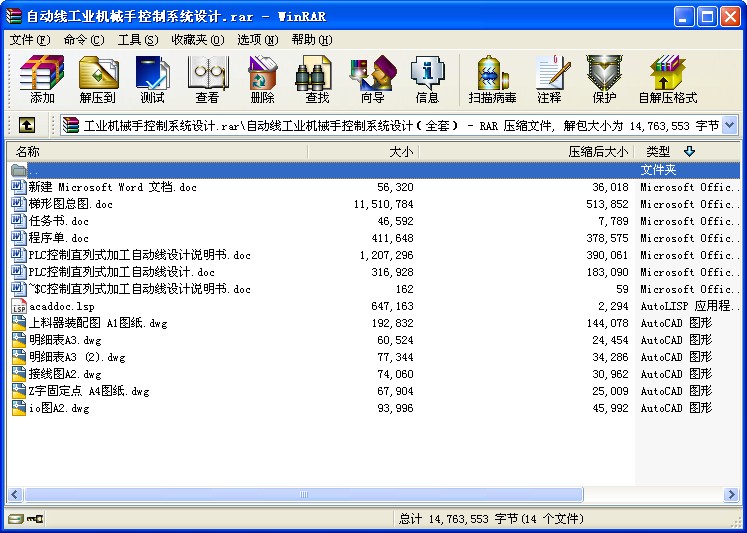747x533 pixels.
Task: Sort by 压缩后大小 column header
Action: point(526,152)
